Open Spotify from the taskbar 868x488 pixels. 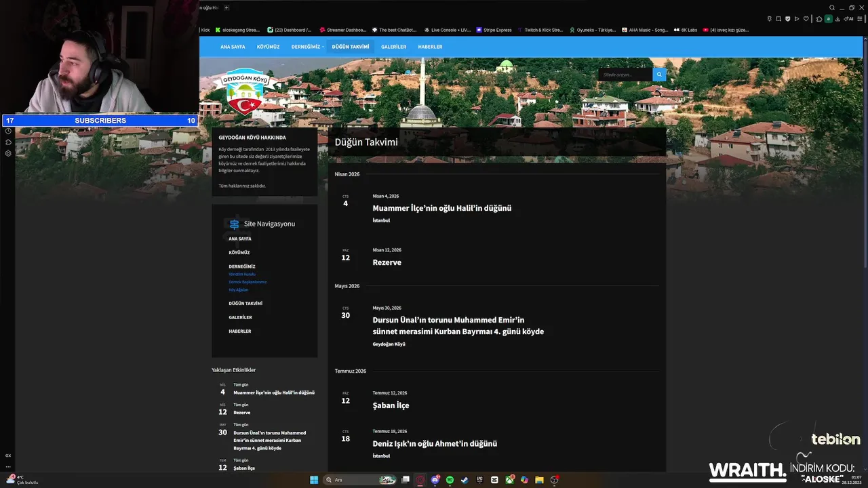point(450,480)
